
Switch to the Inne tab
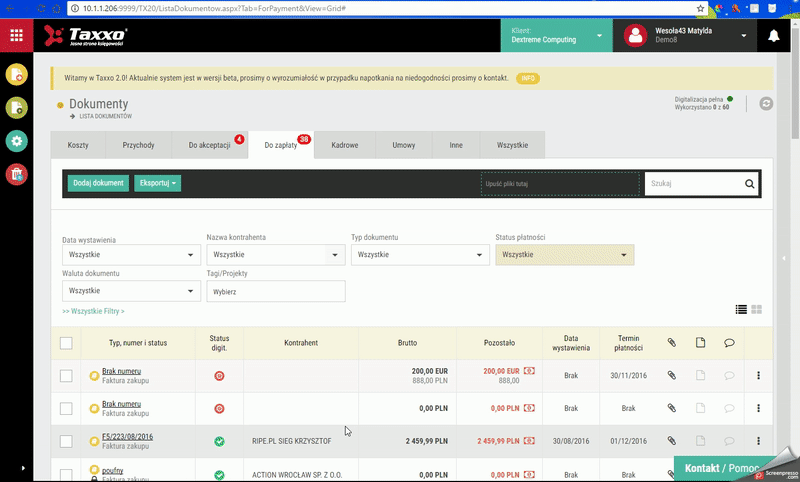456,145
